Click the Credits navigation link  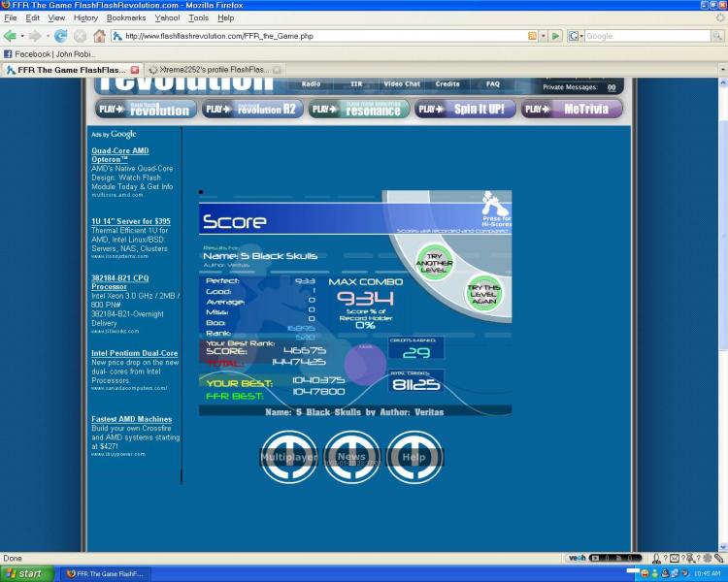(447, 84)
